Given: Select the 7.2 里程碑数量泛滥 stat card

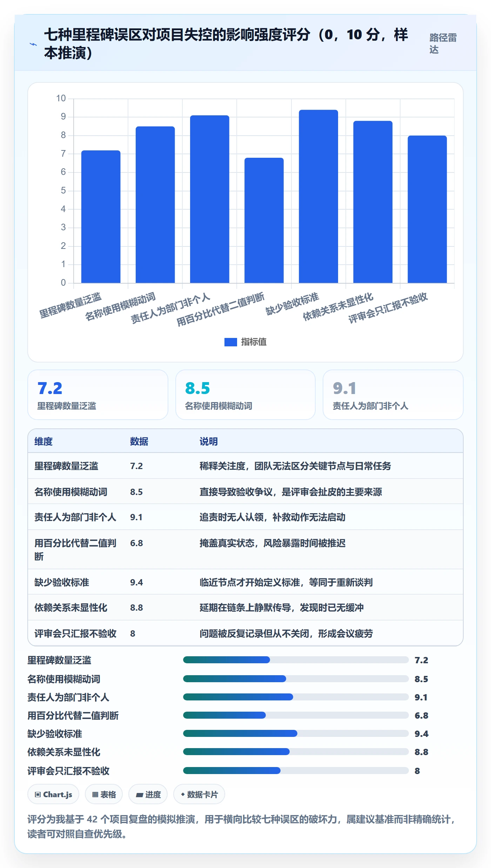Looking at the screenshot, I should [98, 395].
